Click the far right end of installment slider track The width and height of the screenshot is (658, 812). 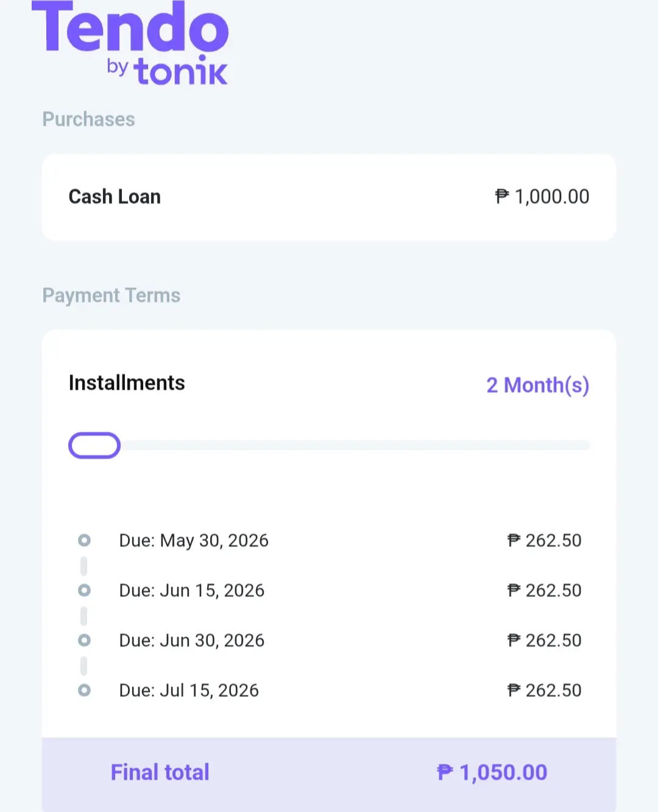click(x=585, y=446)
